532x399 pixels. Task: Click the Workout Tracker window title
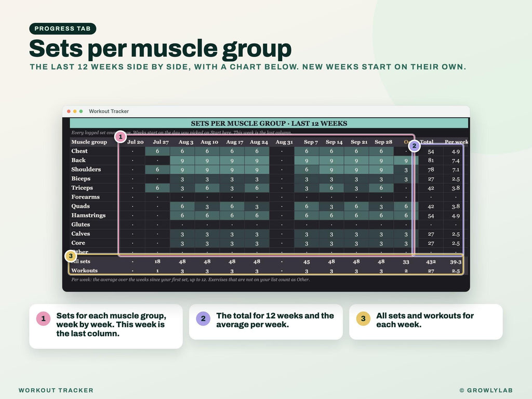pyautogui.click(x=109, y=111)
